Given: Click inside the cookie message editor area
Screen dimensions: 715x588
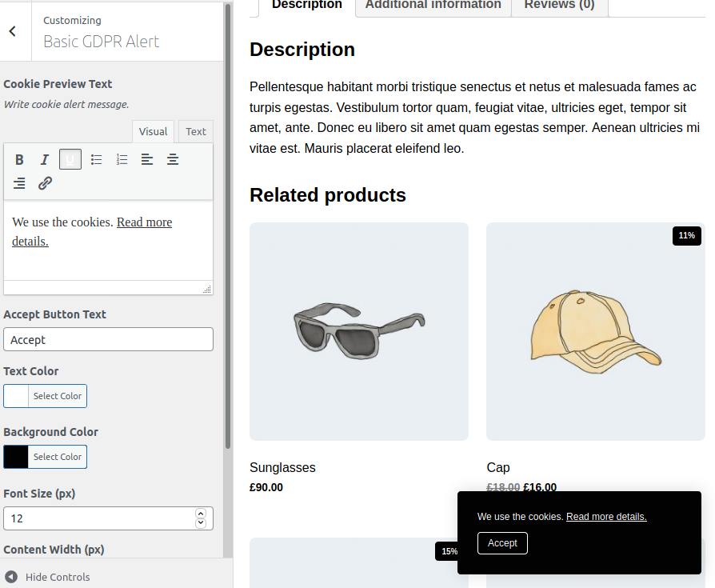Looking at the screenshot, I should pos(108,241).
